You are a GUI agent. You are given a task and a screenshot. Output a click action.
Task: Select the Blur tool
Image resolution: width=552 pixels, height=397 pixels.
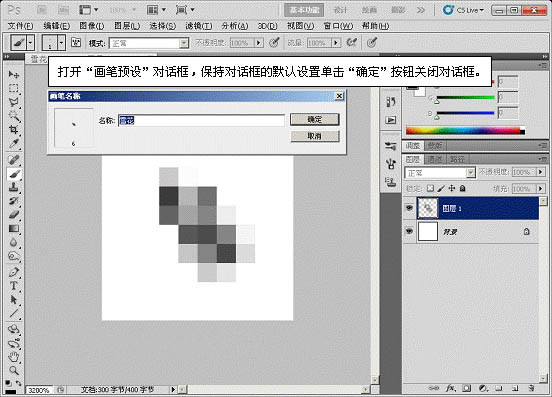(x=14, y=242)
